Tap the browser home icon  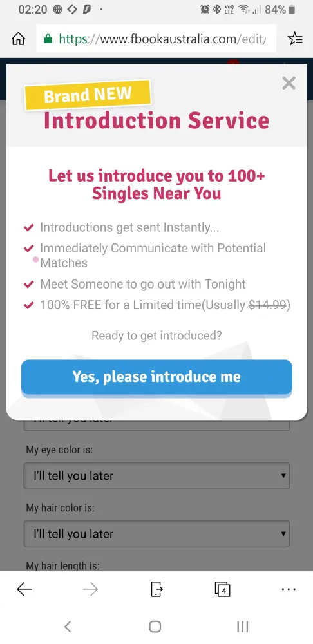tap(19, 39)
